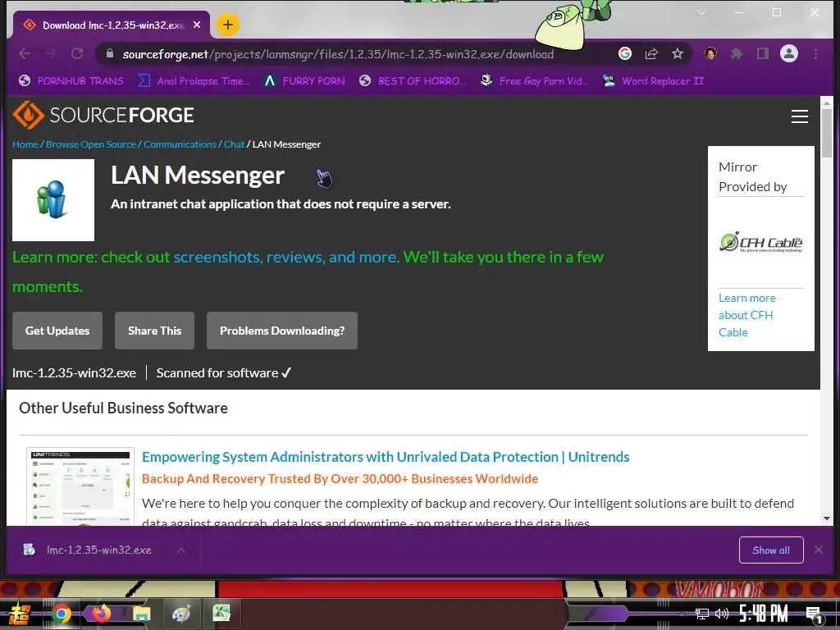
Task: Click the 5:48 PM clock
Action: (764, 614)
